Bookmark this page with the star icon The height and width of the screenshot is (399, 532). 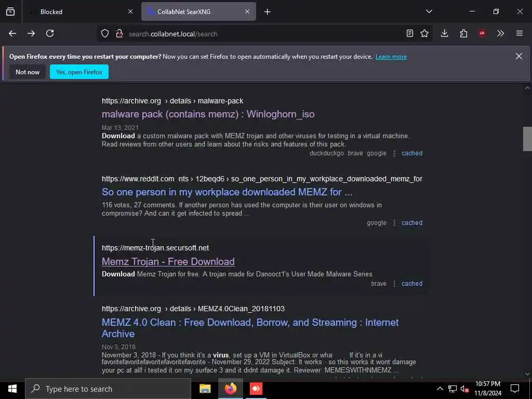[x=424, y=33]
